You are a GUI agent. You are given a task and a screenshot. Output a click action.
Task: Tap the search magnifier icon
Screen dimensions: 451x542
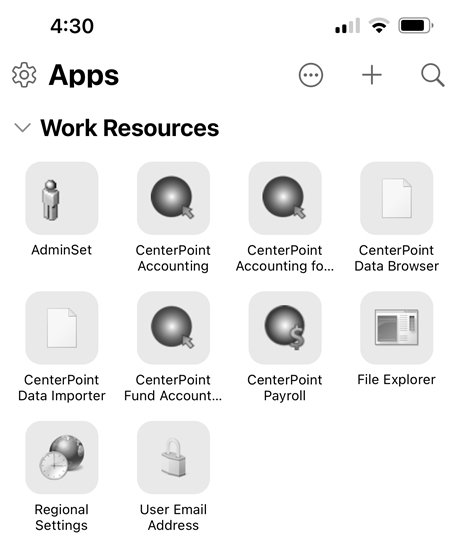coord(432,75)
